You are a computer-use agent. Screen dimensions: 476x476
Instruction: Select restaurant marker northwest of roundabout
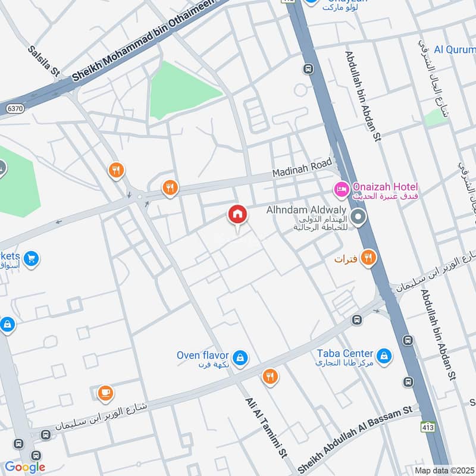click(x=116, y=171)
